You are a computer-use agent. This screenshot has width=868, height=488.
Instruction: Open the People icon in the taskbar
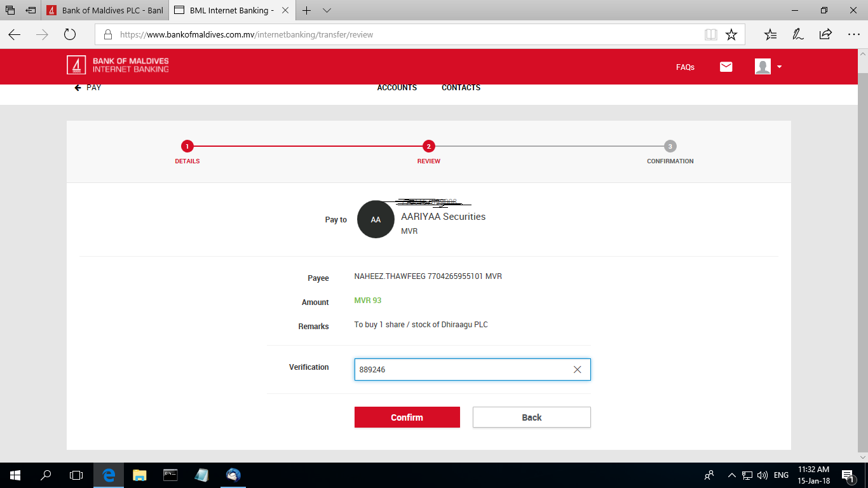click(709, 475)
